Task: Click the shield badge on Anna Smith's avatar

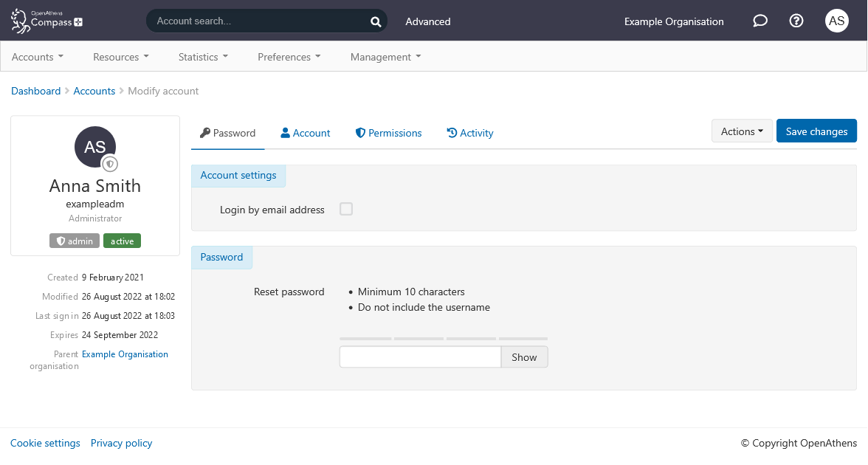Action: (110, 164)
